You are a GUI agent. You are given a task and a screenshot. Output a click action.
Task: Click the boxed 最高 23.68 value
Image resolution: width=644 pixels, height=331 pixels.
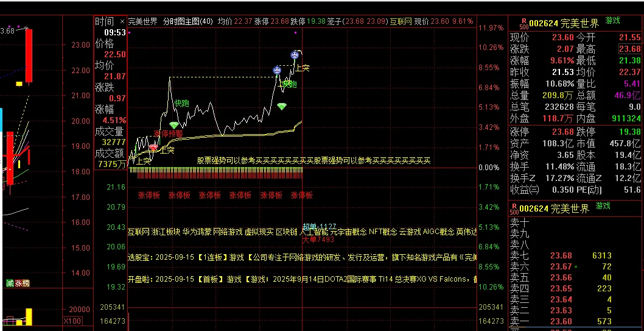[x=629, y=49]
